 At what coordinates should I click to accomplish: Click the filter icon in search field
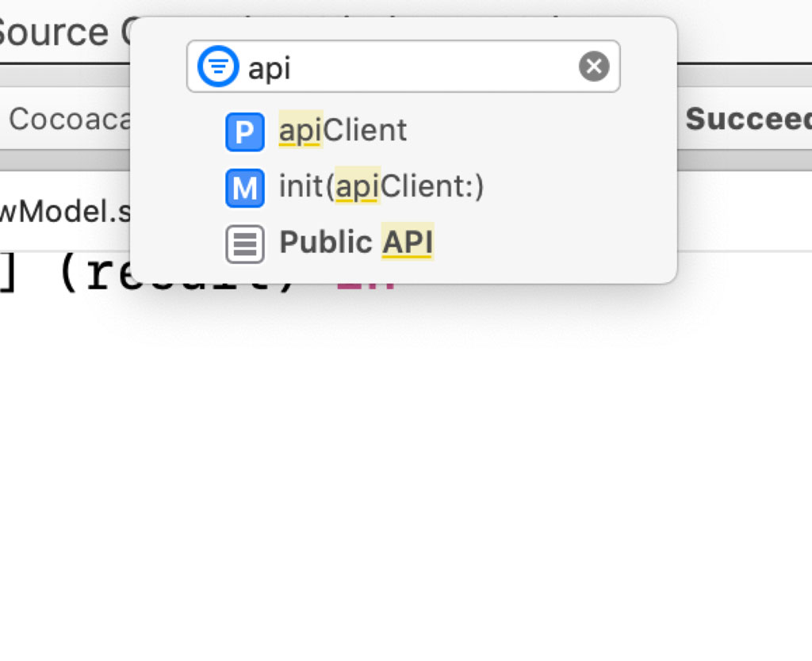pyautogui.click(x=218, y=67)
